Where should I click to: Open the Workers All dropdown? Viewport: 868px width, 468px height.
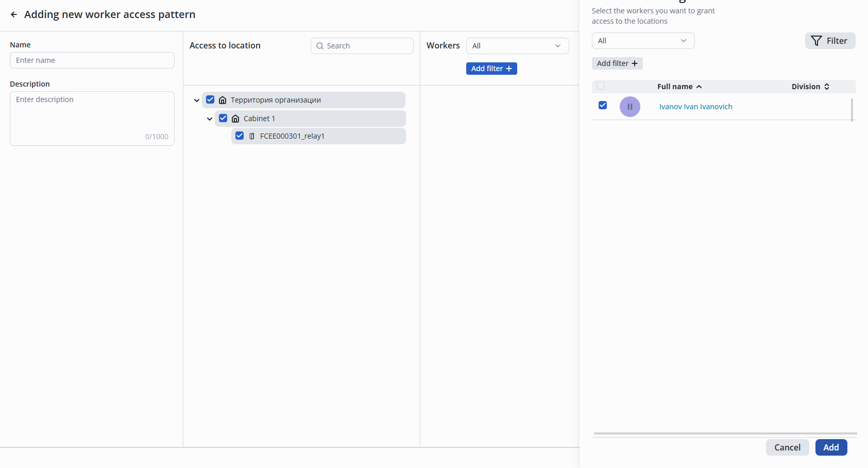point(517,46)
